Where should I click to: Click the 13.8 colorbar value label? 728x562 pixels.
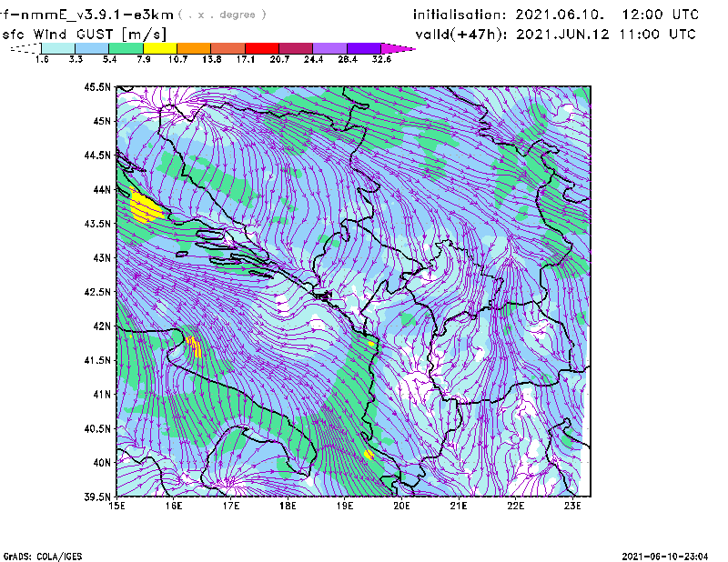212,59
